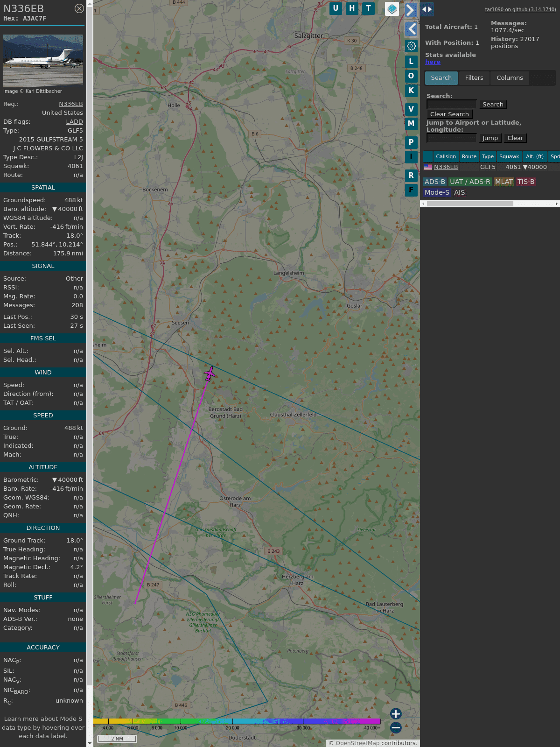Toggle the H map button

(352, 8)
